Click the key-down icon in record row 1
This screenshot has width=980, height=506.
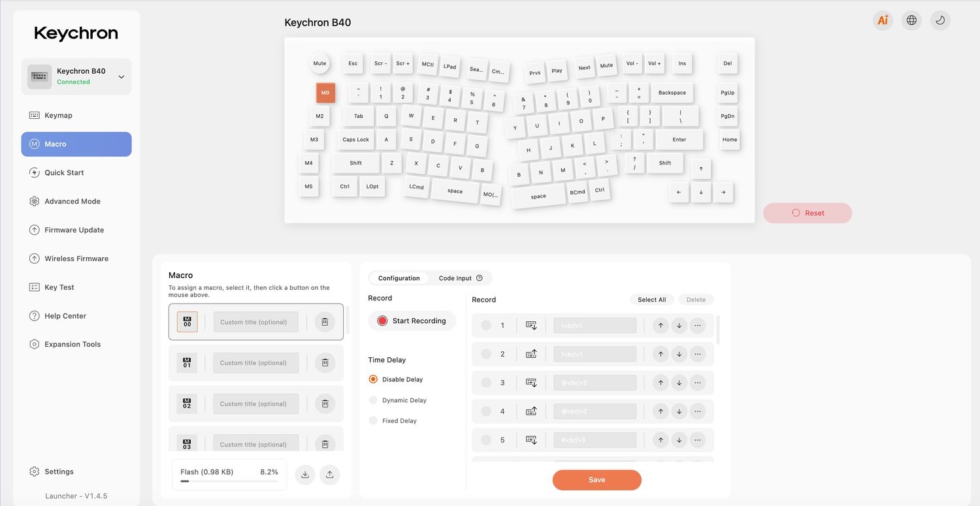click(x=531, y=325)
